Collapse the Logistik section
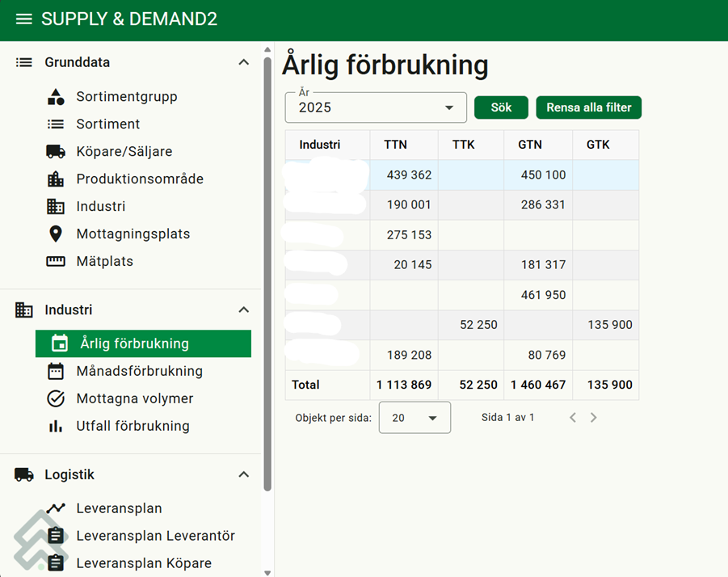Viewport: 728px width, 577px height. (243, 475)
